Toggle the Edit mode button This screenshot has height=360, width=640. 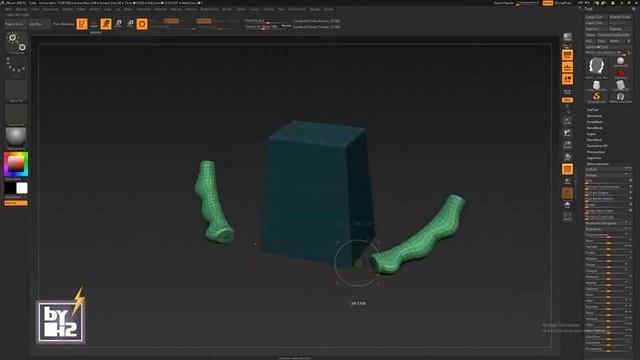[x=82, y=24]
